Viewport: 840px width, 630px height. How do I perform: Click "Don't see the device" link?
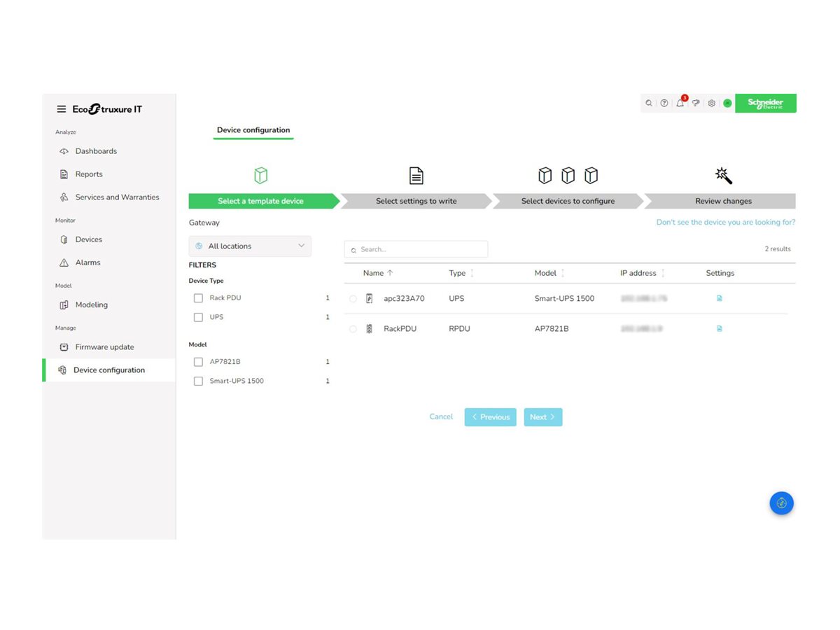pyautogui.click(x=725, y=223)
